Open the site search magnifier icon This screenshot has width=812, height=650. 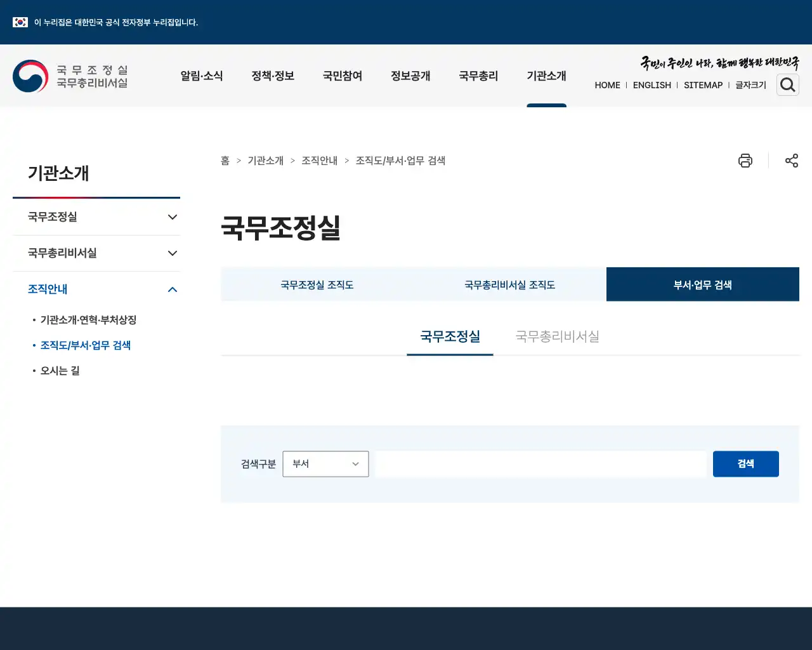(788, 85)
